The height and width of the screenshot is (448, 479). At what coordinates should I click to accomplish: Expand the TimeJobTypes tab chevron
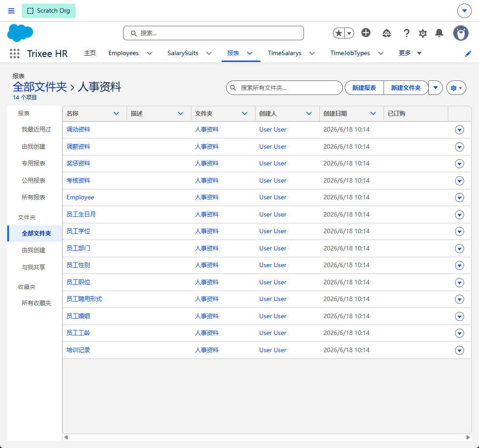point(381,53)
